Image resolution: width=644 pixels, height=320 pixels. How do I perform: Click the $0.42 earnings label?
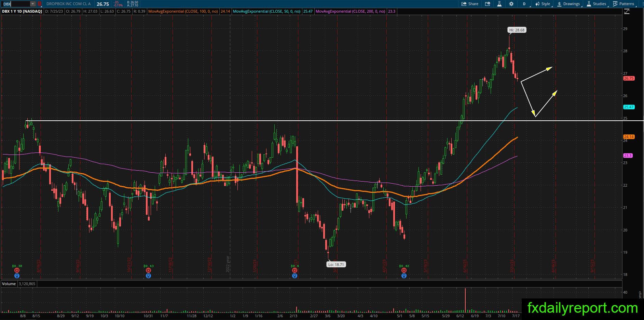click(x=404, y=266)
